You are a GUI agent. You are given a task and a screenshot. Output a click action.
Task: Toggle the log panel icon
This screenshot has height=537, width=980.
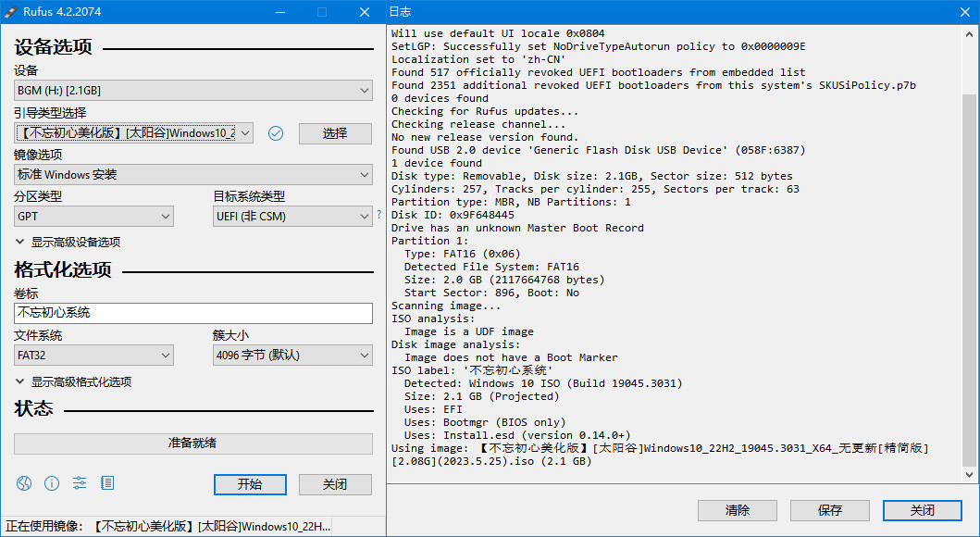click(106, 483)
